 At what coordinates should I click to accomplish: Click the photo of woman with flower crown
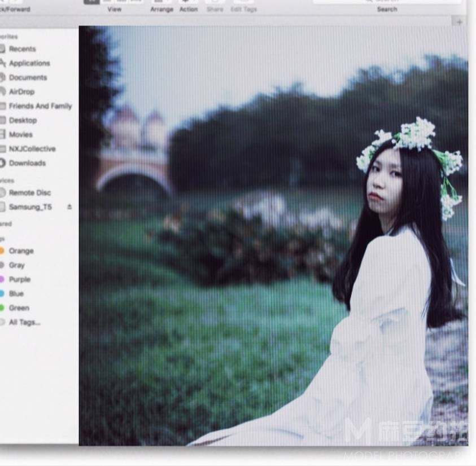point(273,236)
